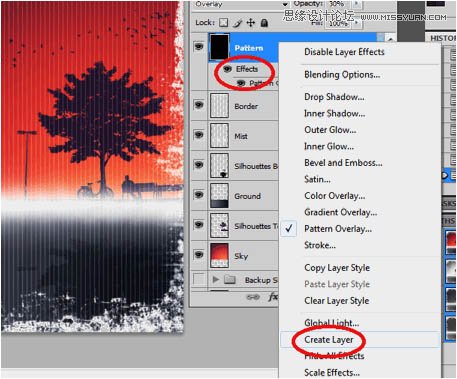The width and height of the screenshot is (457, 379).
Task: Select the Mist layer name
Action: tap(241, 136)
